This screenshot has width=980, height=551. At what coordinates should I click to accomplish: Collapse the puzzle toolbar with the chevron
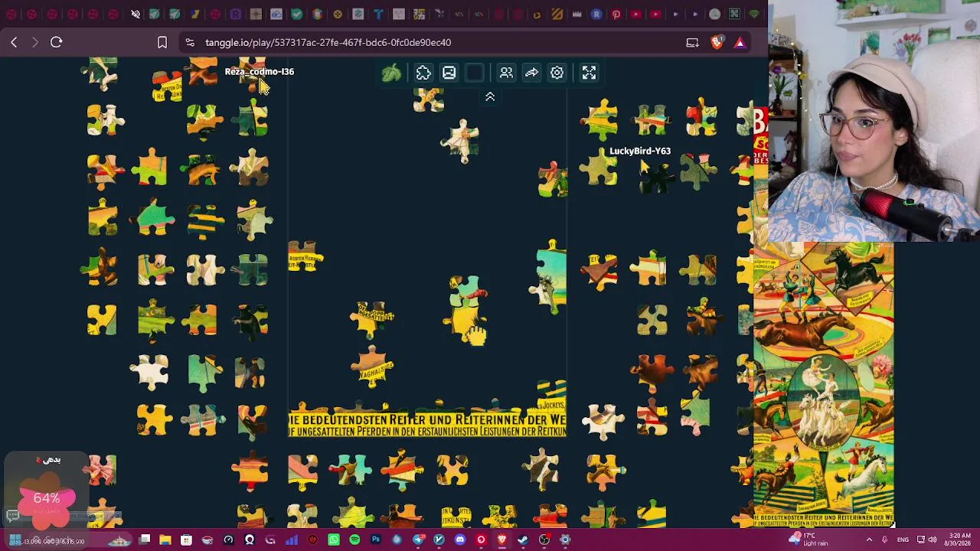pyautogui.click(x=490, y=97)
